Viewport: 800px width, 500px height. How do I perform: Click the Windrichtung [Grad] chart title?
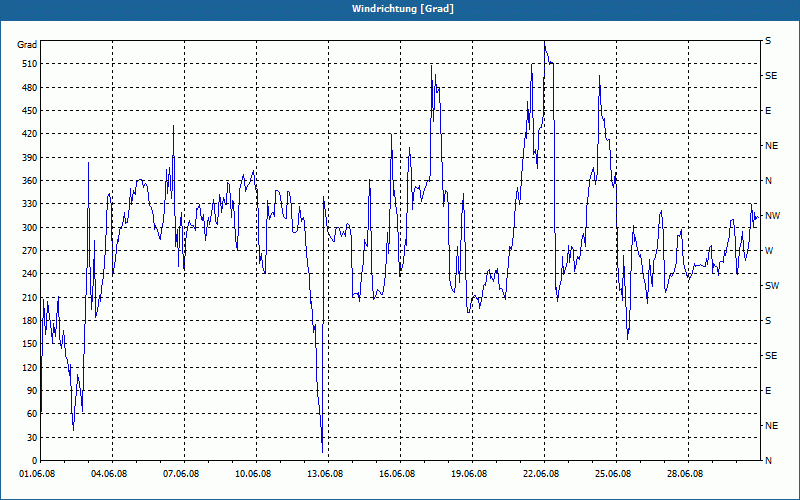click(403, 9)
